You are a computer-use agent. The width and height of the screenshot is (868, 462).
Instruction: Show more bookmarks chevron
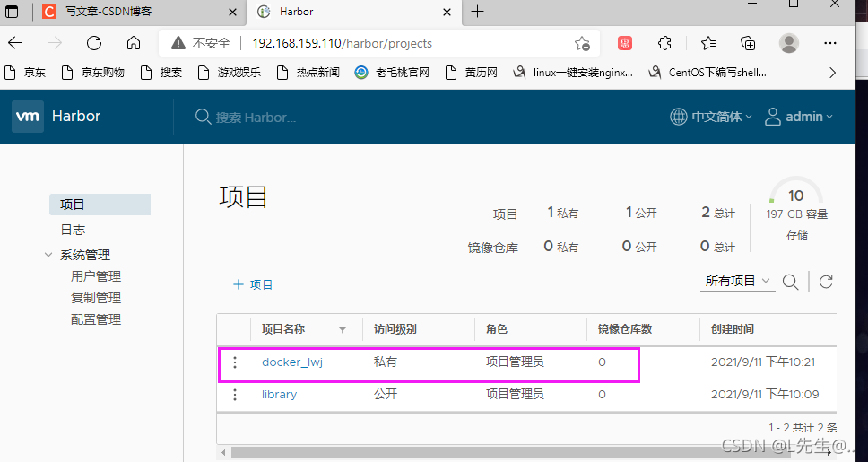pos(832,73)
